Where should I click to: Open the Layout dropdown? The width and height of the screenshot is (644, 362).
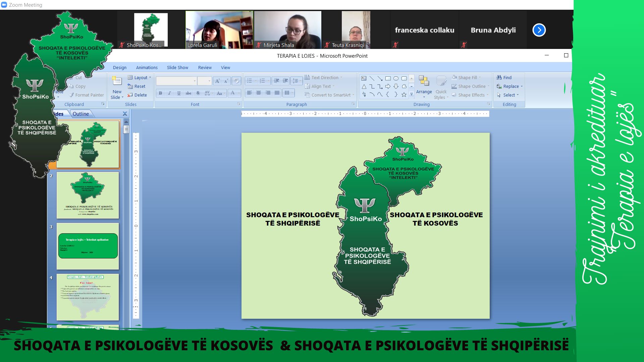point(139,77)
